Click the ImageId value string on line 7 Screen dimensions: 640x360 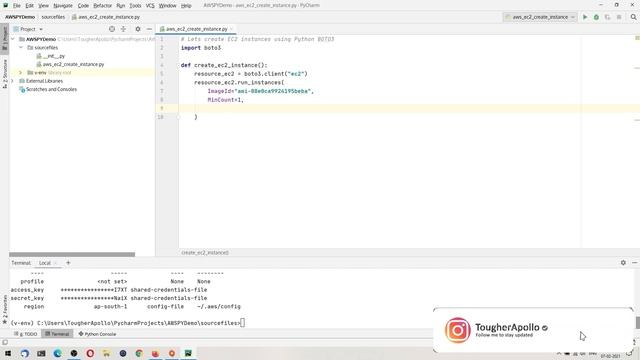[273, 91]
